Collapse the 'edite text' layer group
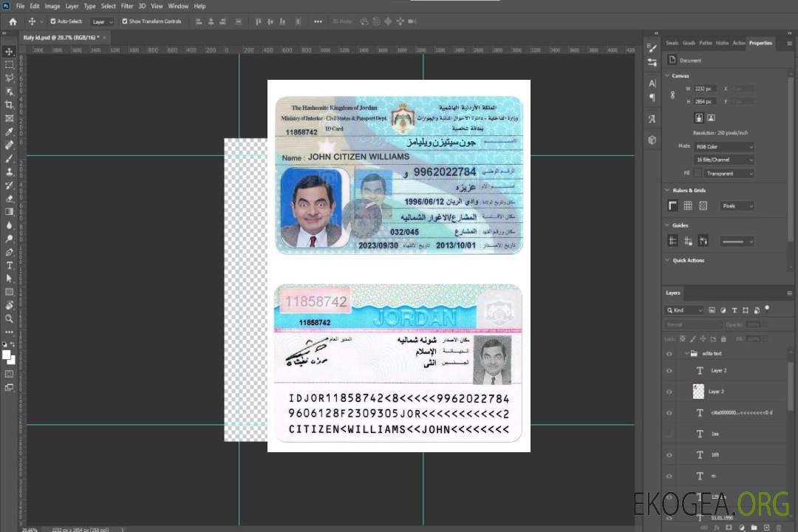 [x=686, y=353]
